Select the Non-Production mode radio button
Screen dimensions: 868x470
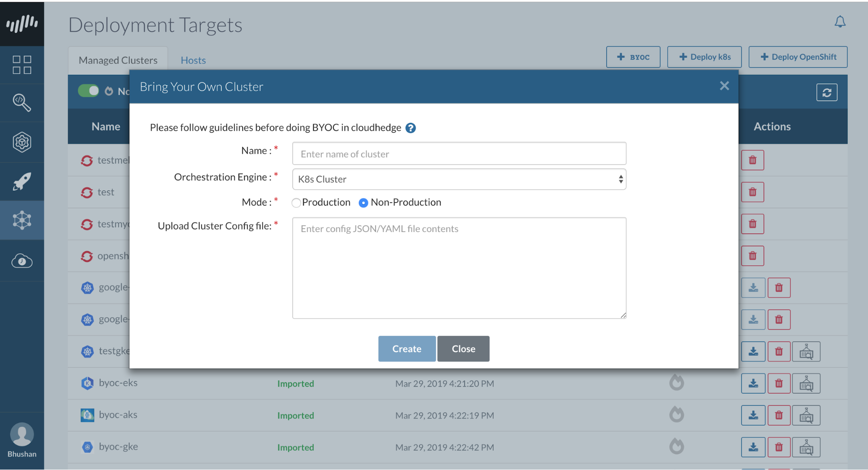point(363,203)
